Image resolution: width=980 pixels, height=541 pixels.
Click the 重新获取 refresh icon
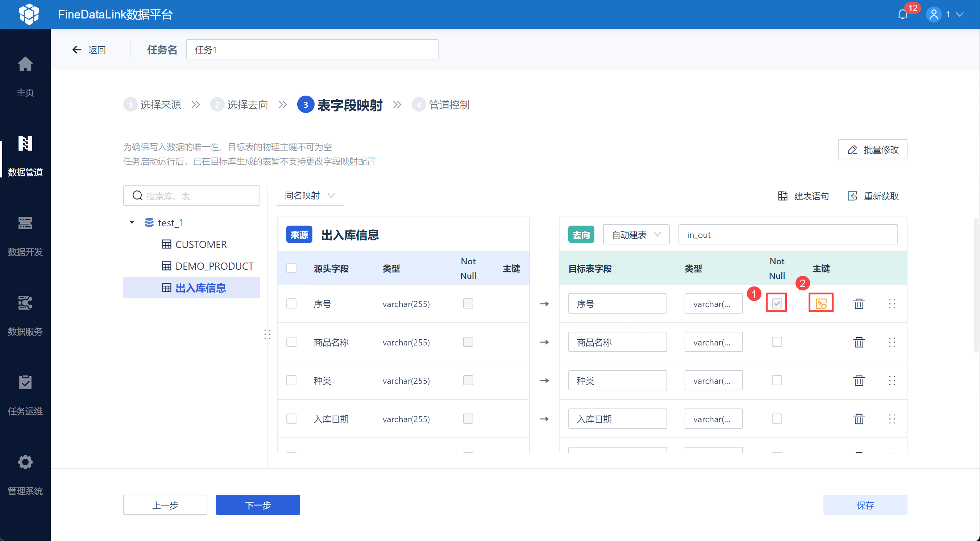(x=852, y=196)
